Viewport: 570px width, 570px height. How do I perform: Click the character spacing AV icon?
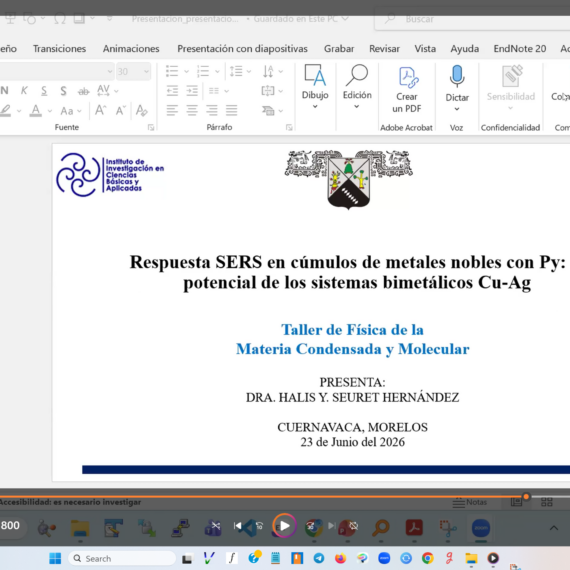[103, 91]
